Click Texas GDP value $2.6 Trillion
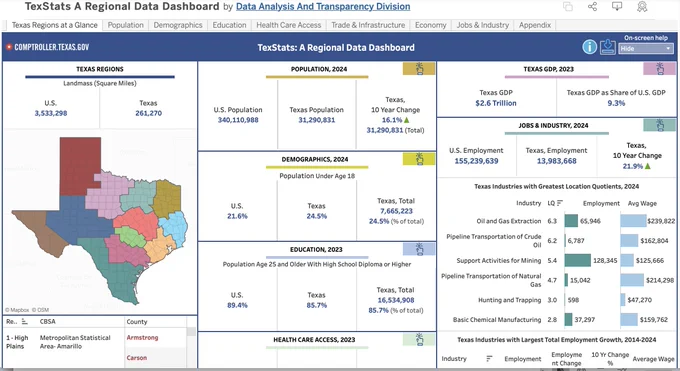This screenshot has width=680, height=371. tap(496, 103)
